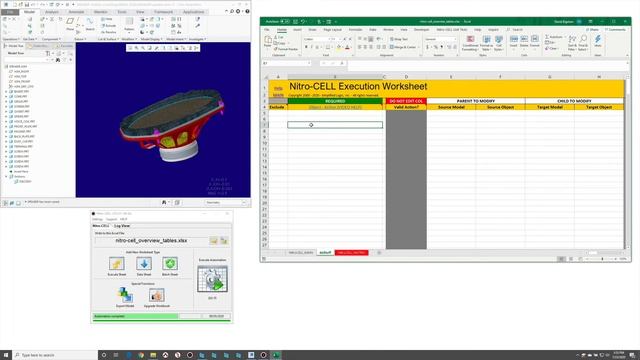The image size is (640, 360).
Task: Open Component group dropdown in Creo ribbon
Action: pyautogui.click(x=51, y=39)
